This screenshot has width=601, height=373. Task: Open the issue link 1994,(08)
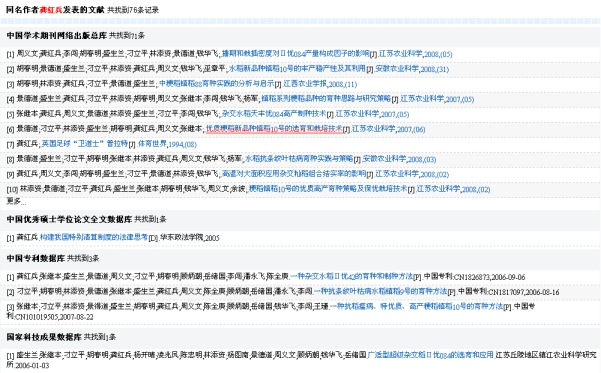[x=183, y=144]
